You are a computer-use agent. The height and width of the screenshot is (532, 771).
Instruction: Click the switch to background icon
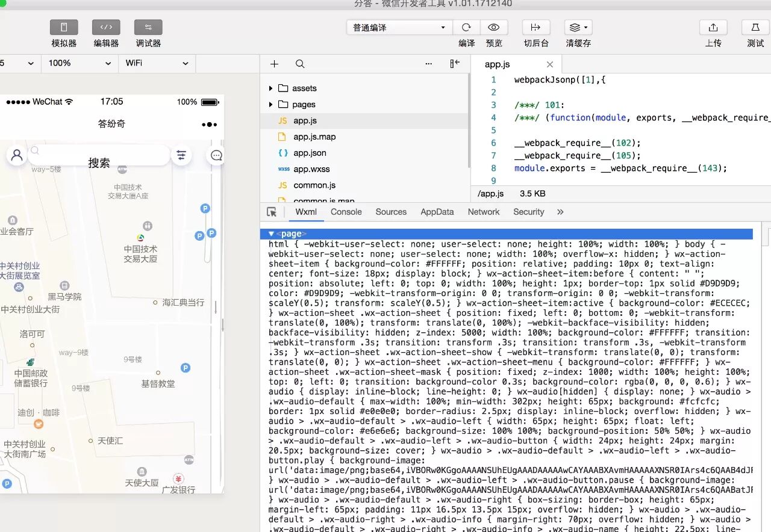pyautogui.click(x=535, y=27)
